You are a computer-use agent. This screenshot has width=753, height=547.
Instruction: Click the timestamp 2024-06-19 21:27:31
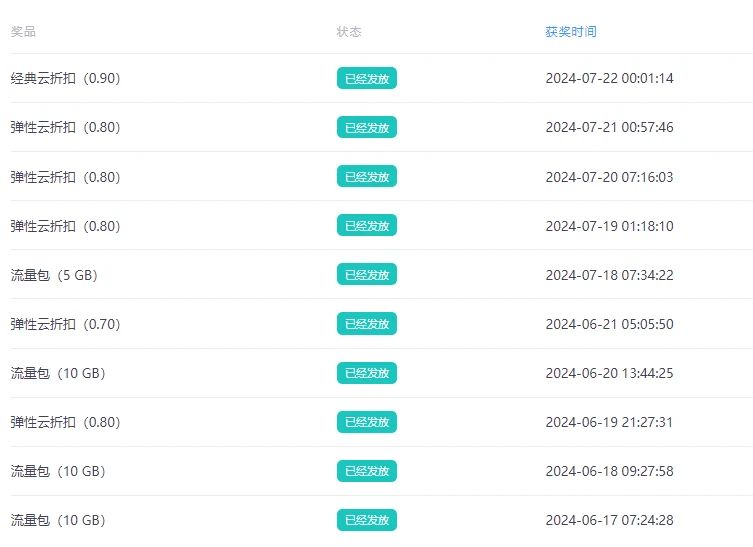pos(609,422)
